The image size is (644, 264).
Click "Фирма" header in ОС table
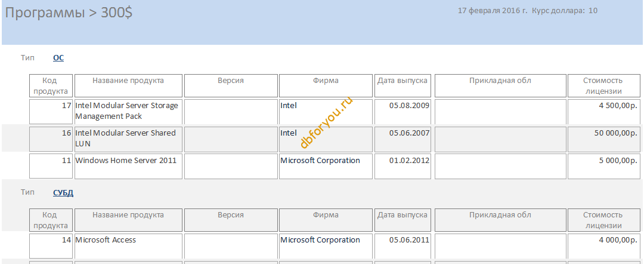(x=326, y=85)
